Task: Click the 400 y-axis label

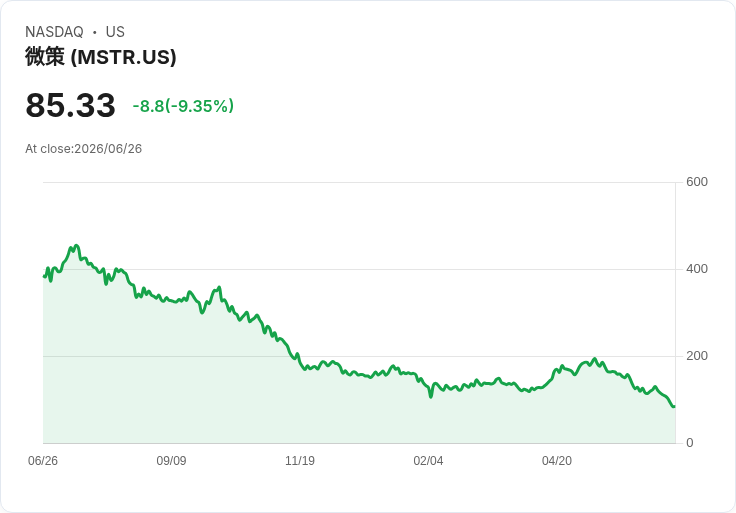Action: click(697, 269)
